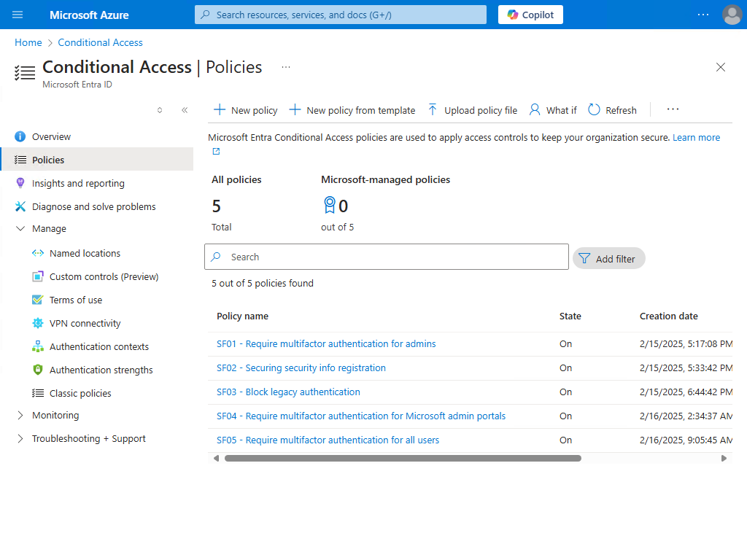Open the What if tool
The image size is (747, 560).
(552, 110)
